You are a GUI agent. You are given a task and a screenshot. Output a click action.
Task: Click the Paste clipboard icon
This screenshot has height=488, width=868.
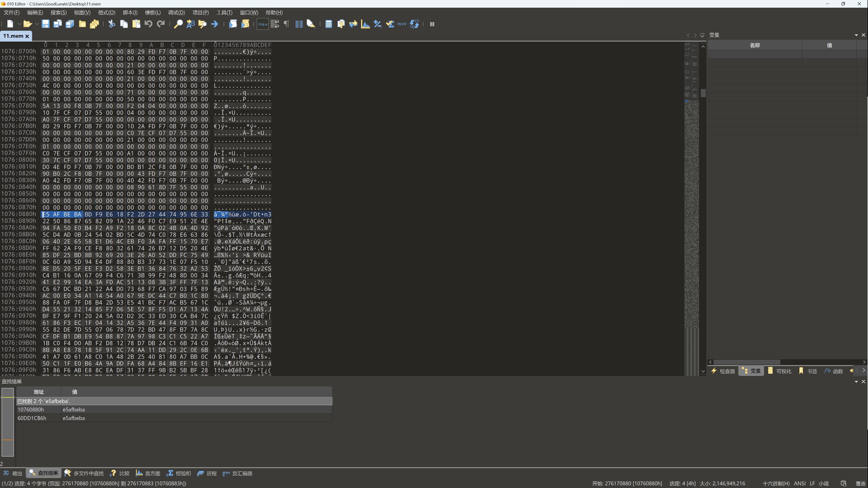[136, 24]
